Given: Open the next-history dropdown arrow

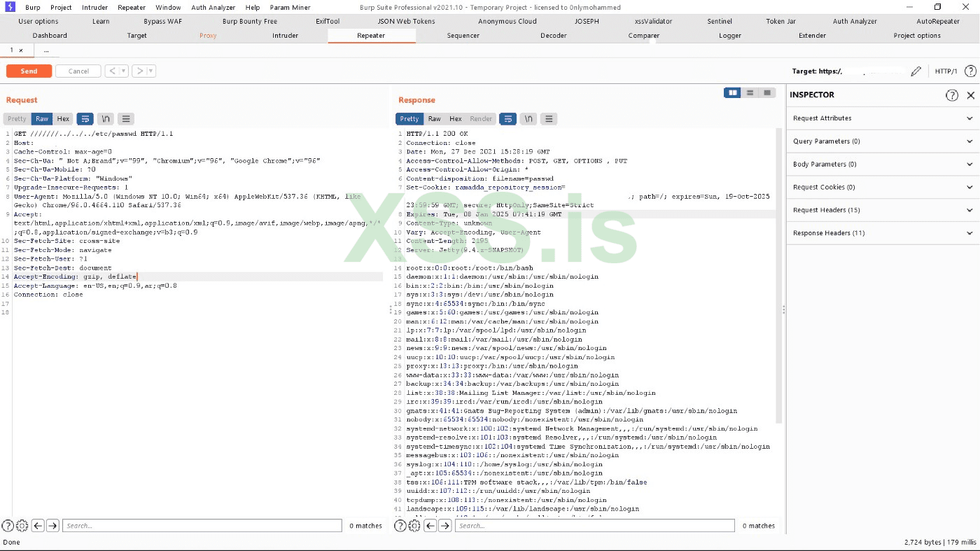Looking at the screenshot, I should pos(151,71).
